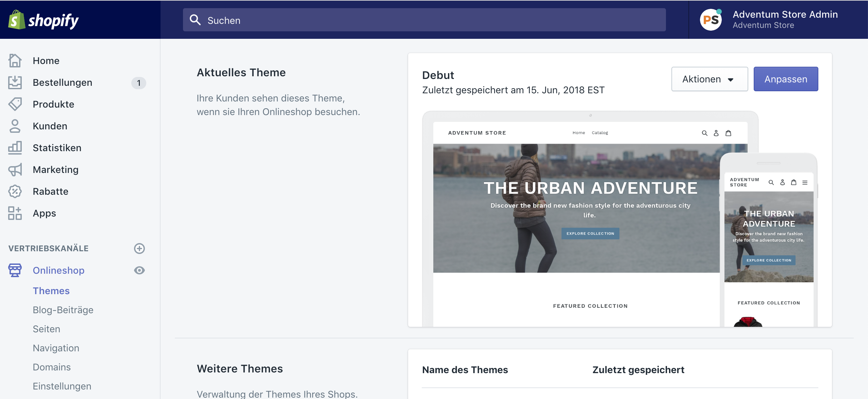
Task: Click the Shopify logo
Action: pyautogui.click(x=44, y=20)
